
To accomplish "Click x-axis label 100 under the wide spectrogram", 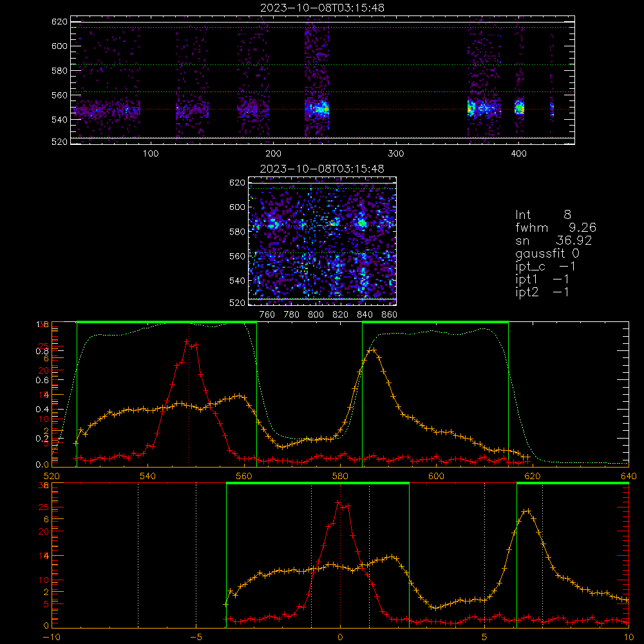I will tap(151, 154).
